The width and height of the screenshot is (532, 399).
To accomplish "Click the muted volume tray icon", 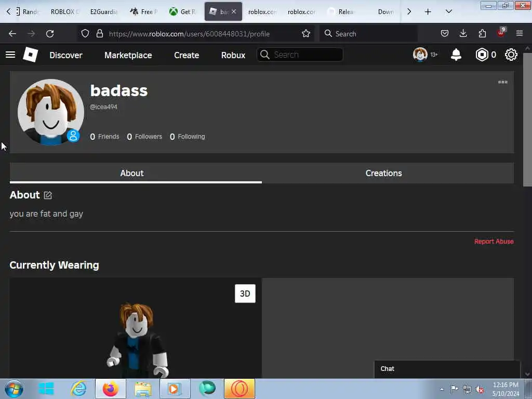I will click(480, 389).
